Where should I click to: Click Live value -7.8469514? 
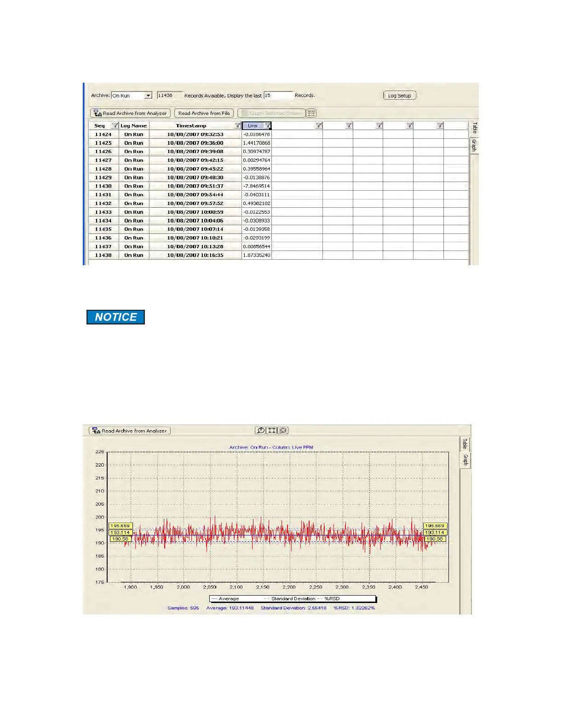tap(257, 186)
